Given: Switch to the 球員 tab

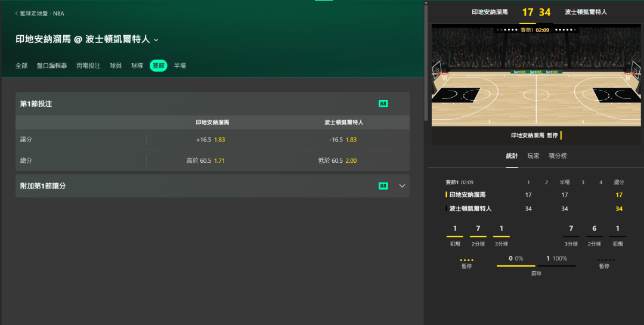Looking at the screenshot, I should point(116,66).
